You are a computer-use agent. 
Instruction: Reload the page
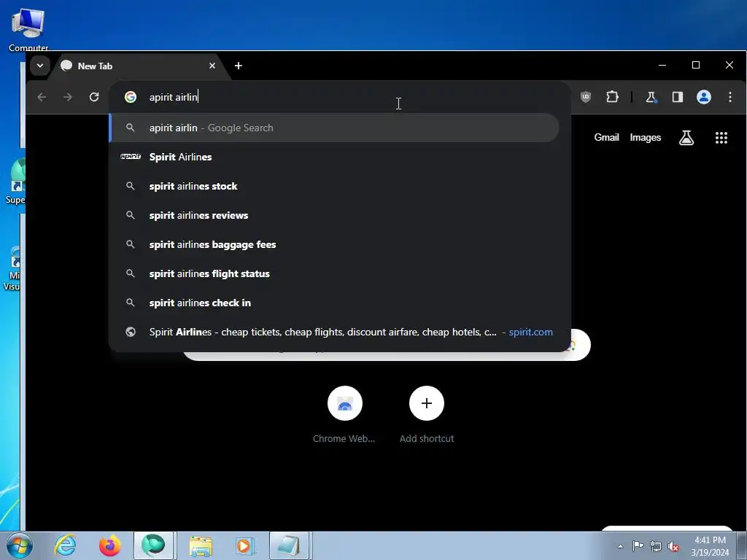point(94,97)
